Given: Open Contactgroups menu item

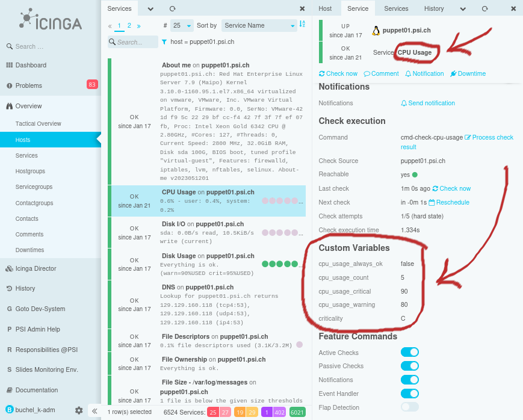Looking at the screenshot, I should click(34, 203).
